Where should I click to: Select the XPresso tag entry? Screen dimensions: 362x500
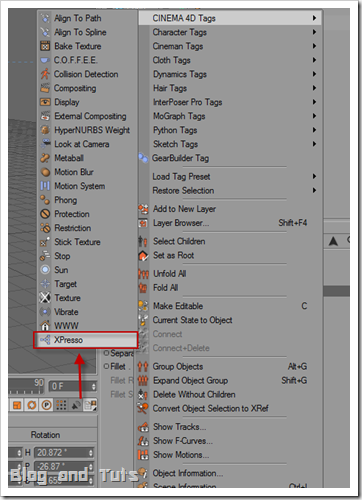tap(86, 340)
